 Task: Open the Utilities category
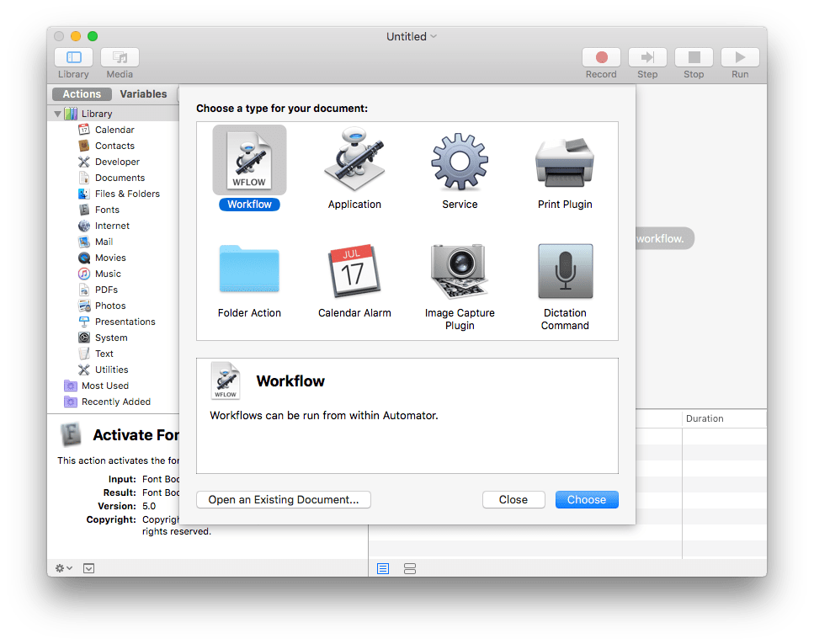click(x=111, y=370)
